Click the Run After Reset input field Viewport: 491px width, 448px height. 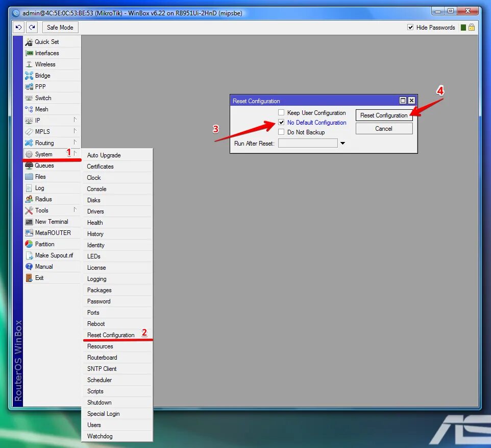(308, 143)
